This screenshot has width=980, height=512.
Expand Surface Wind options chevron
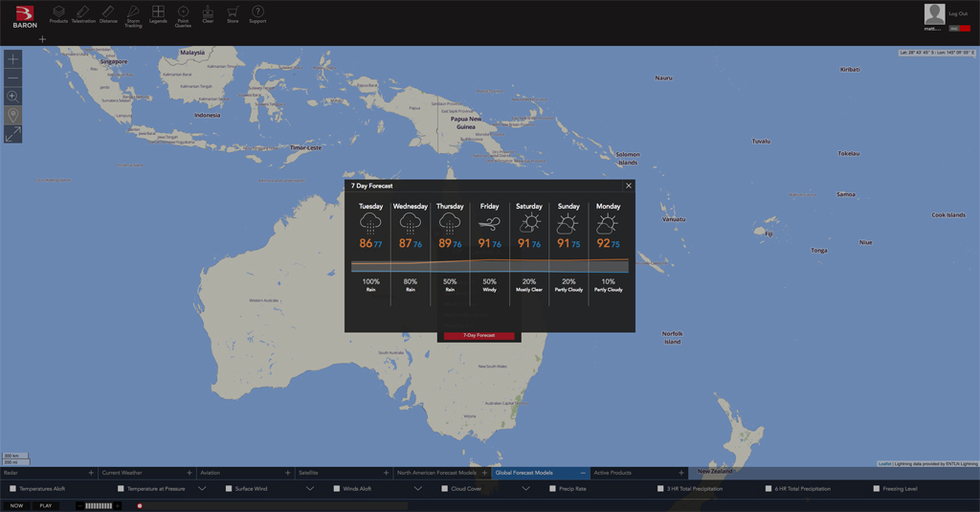pos(310,489)
